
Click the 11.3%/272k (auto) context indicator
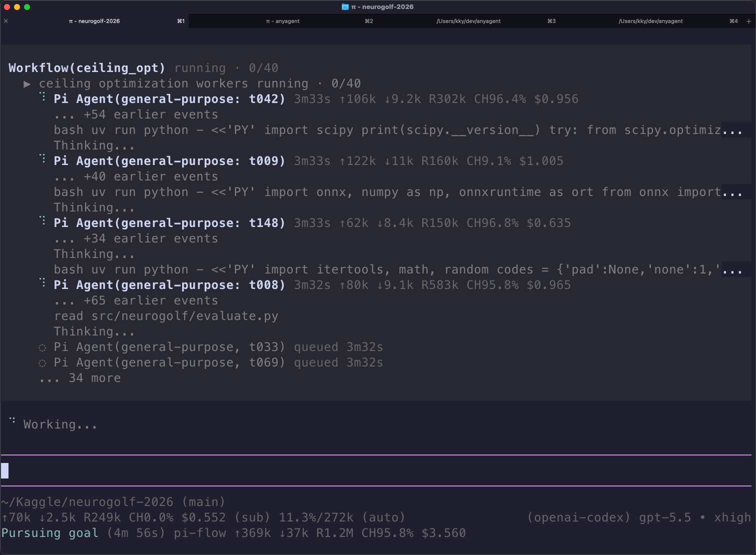(342, 517)
